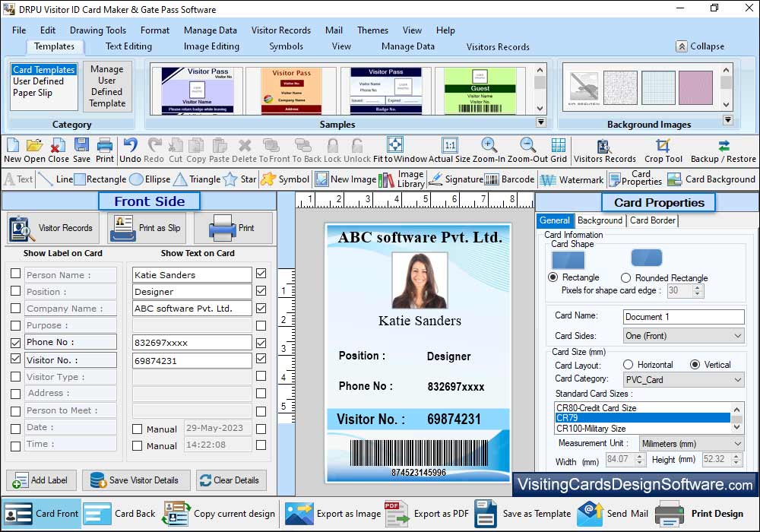Image resolution: width=760 pixels, height=532 pixels.
Task: Insert a Signature on the card
Action: tap(456, 179)
